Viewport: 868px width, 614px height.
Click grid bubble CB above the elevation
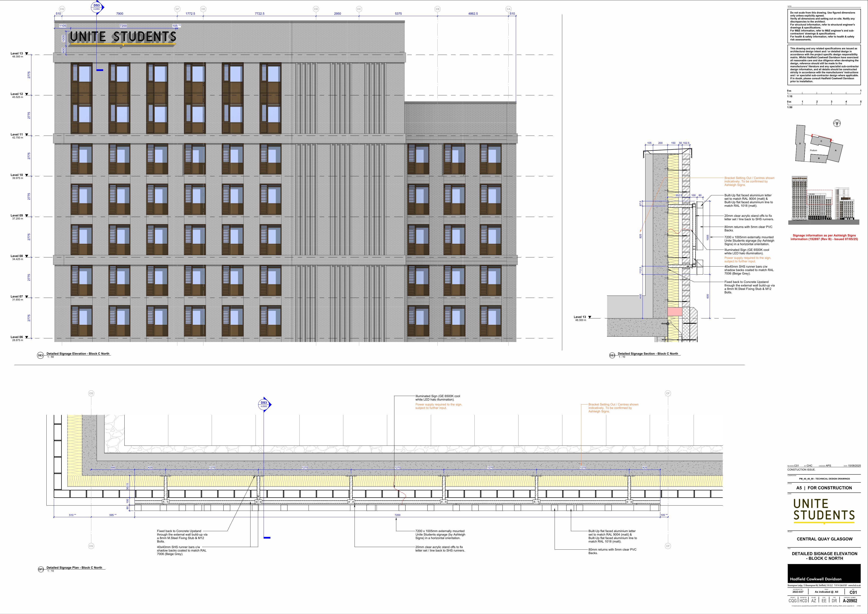(437, 9)
